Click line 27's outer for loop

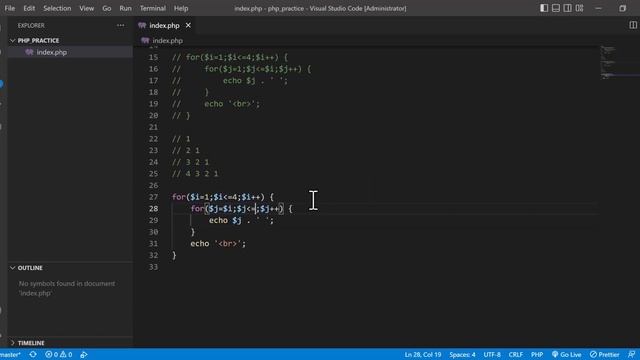pyautogui.click(x=223, y=197)
